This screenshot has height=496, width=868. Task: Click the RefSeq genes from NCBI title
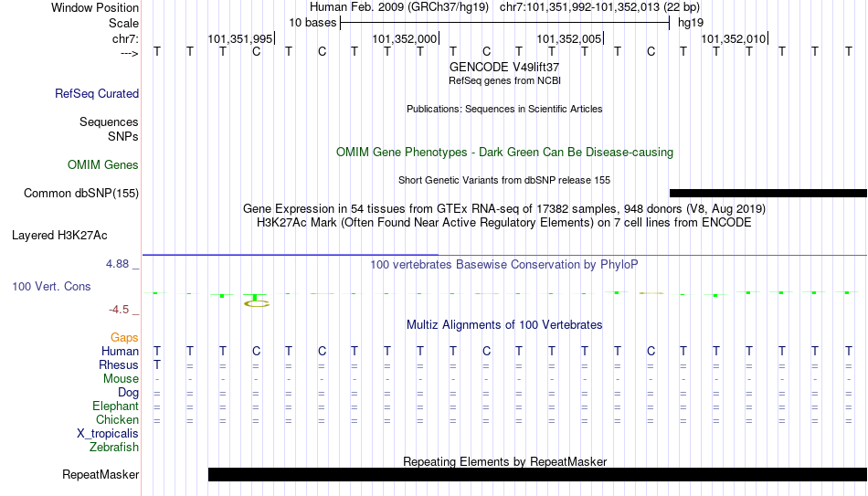[x=504, y=80]
